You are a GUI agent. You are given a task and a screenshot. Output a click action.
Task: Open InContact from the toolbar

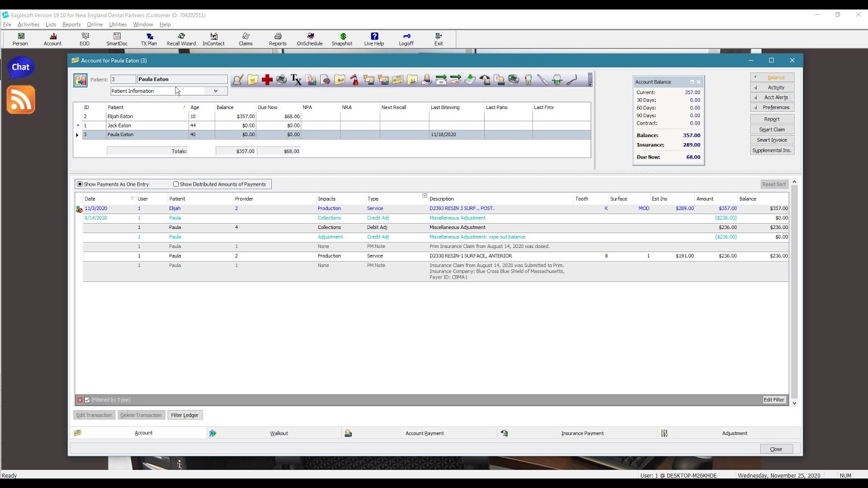214,39
